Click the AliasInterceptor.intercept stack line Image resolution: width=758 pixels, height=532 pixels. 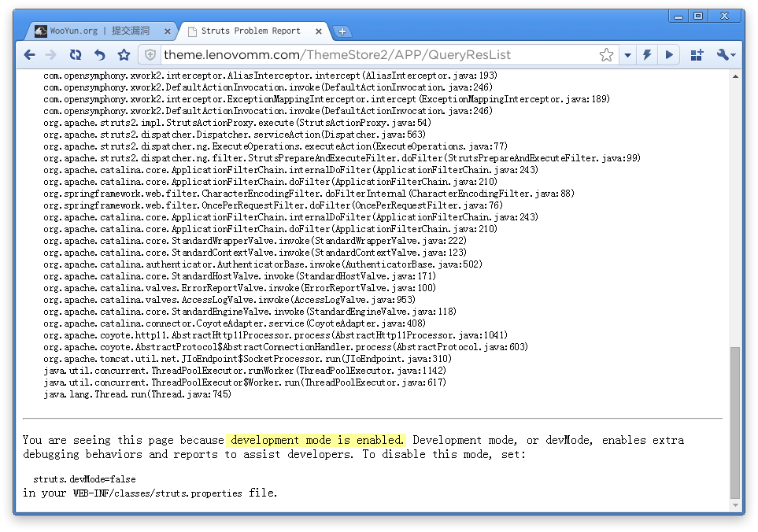(270, 76)
